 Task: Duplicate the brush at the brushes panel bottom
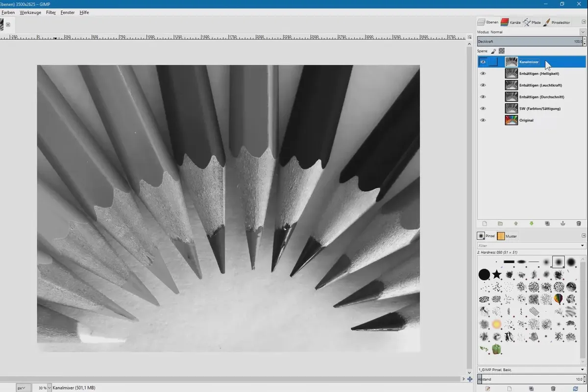coord(532,389)
